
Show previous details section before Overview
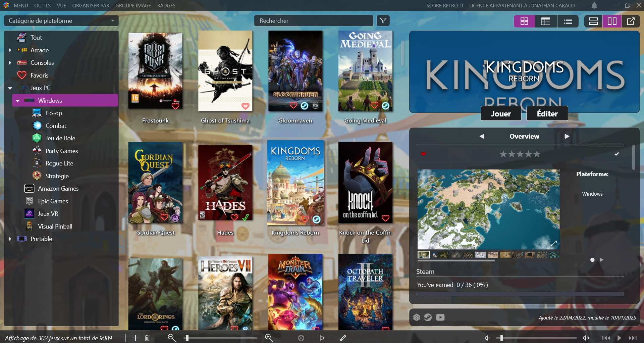click(482, 136)
